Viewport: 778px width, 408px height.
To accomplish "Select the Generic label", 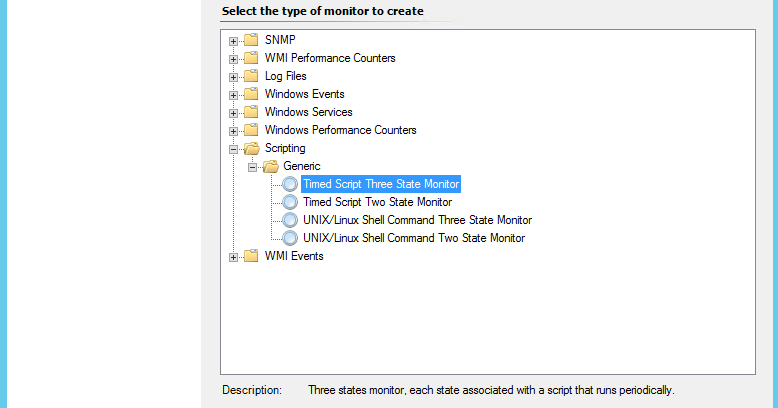I will pos(302,166).
